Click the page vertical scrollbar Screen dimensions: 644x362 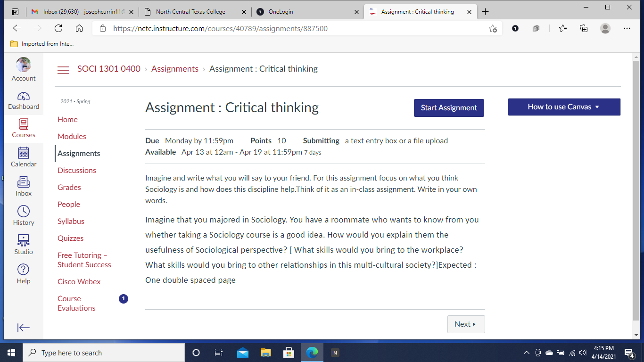point(636,189)
